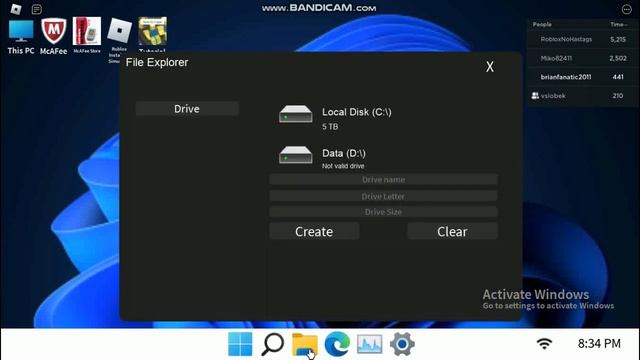Focus the Drive Size field

coord(383,212)
